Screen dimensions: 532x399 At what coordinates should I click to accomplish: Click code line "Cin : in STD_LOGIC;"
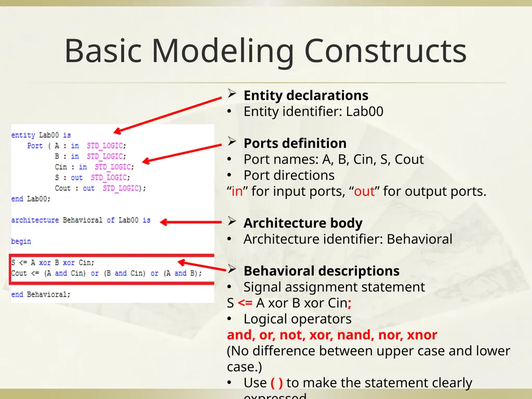pos(95,167)
